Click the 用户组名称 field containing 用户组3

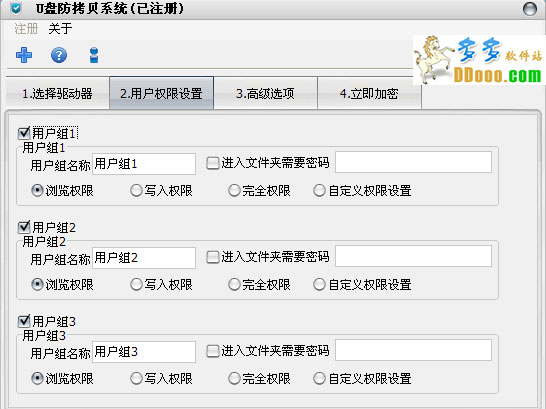click(x=144, y=352)
